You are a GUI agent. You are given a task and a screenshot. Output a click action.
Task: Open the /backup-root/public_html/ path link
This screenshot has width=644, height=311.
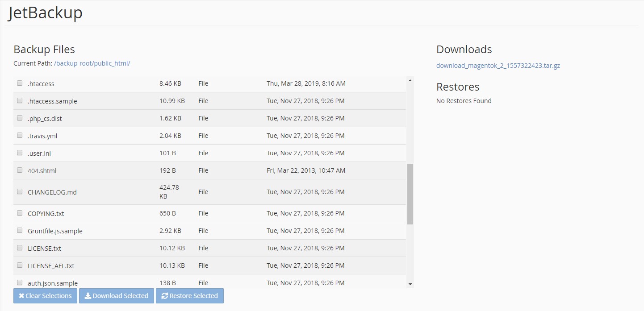[92, 63]
